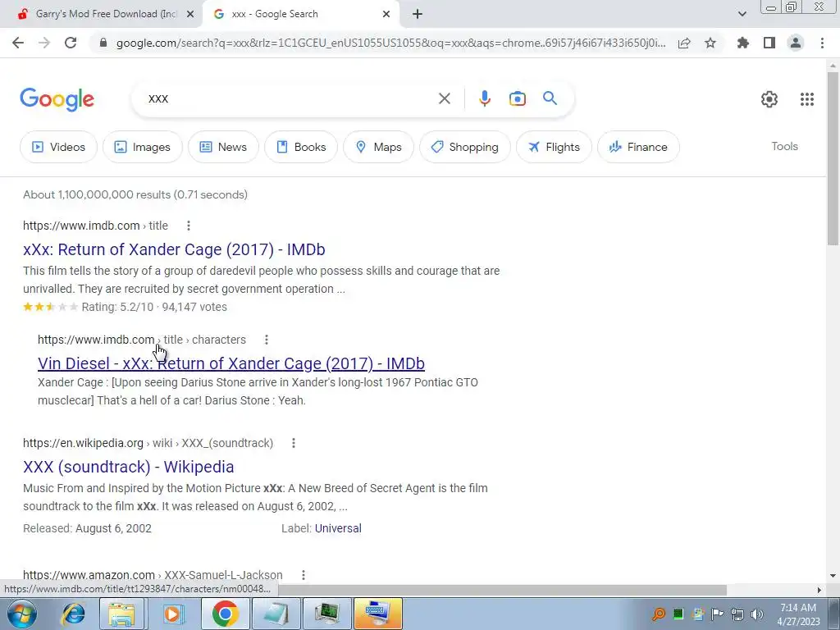Click the horizontal scrollbar thumb

point(502,590)
